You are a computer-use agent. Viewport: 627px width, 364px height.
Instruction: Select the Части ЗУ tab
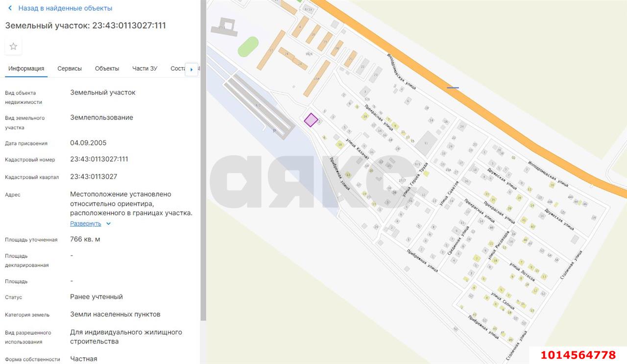[x=145, y=69]
